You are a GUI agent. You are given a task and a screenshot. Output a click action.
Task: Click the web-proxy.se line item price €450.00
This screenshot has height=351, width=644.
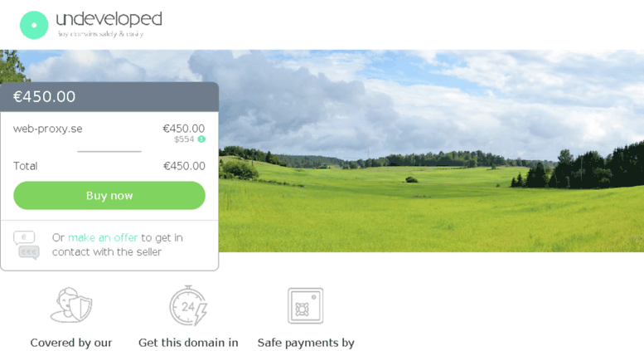(184, 129)
